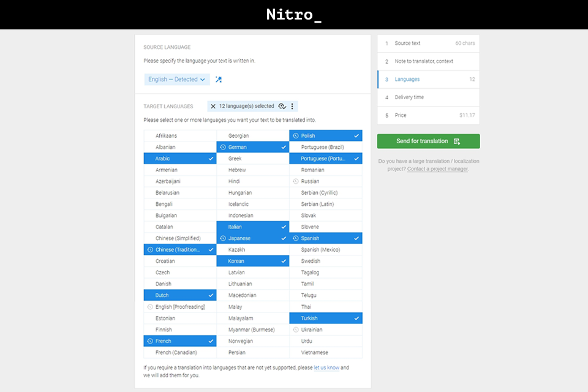Follow the Contact a project manager link
588x392 pixels.
(437, 169)
